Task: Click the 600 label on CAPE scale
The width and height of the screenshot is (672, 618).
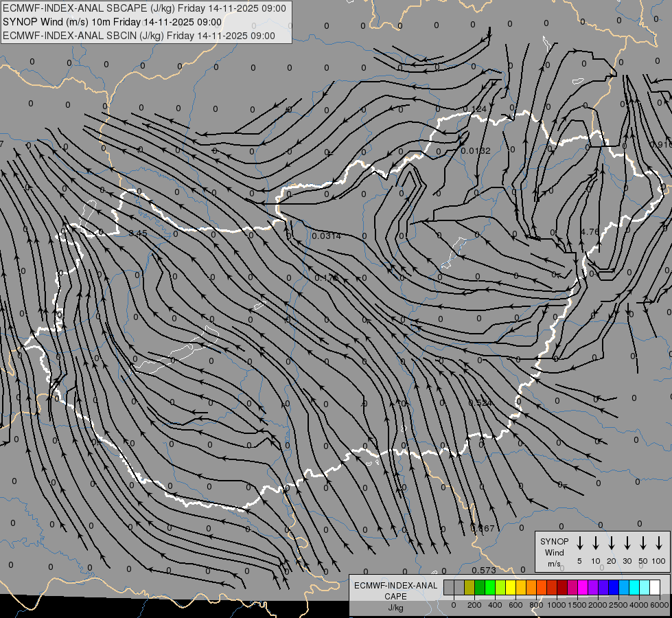Action: pos(515,605)
